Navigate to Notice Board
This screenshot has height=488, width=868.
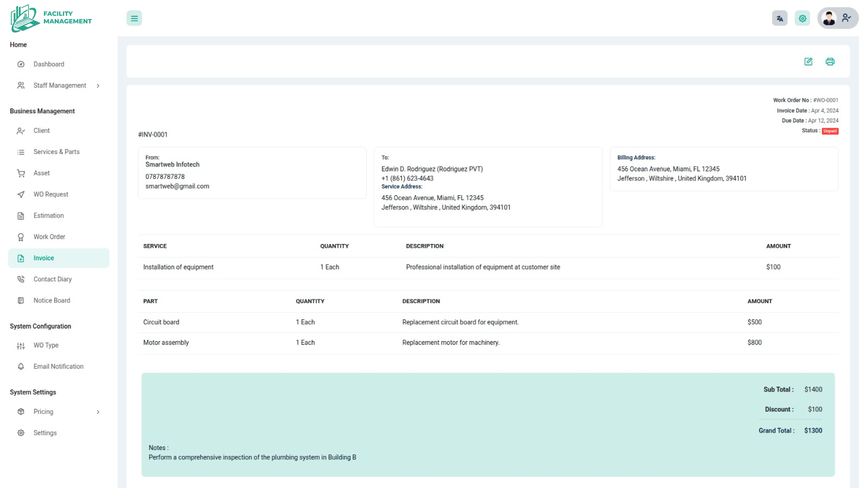point(52,300)
